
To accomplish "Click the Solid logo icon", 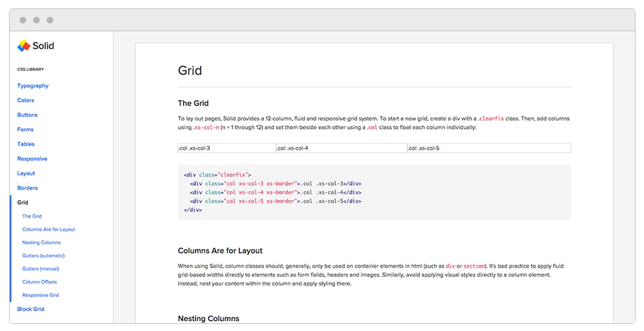I will (x=23, y=46).
